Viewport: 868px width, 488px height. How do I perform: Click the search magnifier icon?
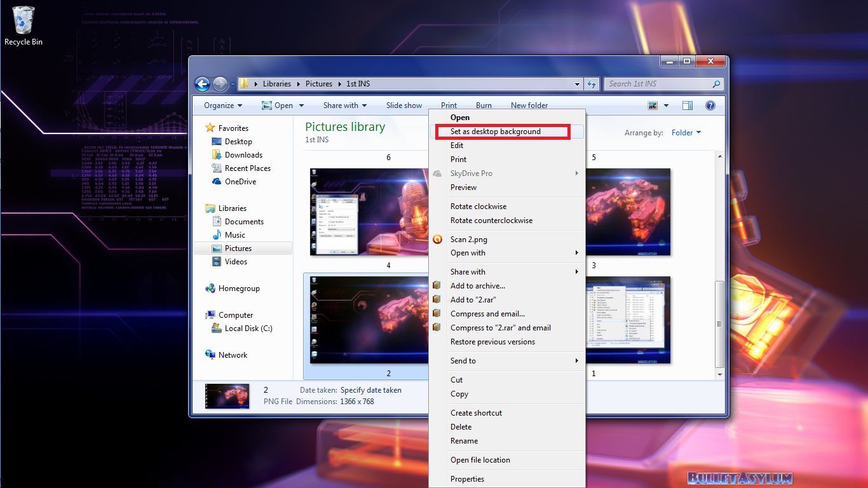(716, 84)
